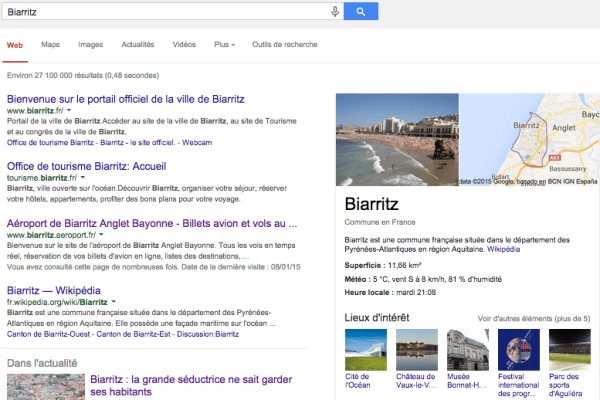Click the Lieux d'intérêt heading

(377, 318)
